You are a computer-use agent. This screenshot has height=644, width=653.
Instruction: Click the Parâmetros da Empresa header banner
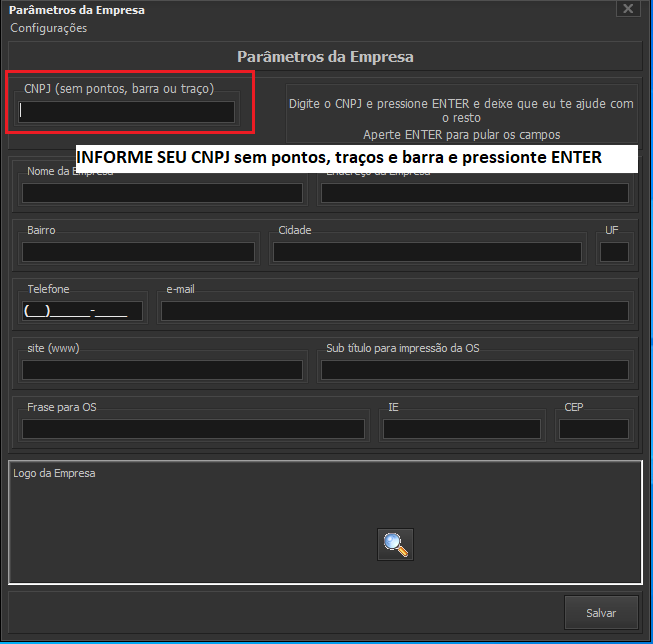click(x=325, y=57)
